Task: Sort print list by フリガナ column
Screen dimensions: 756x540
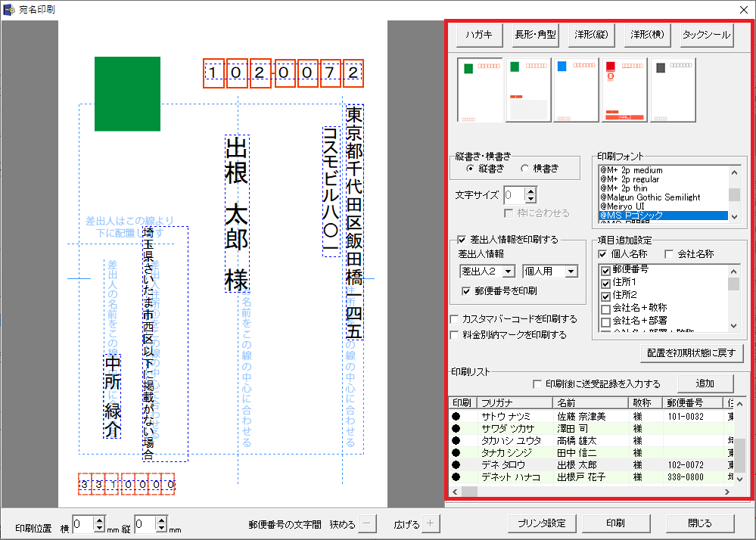Action: (x=515, y=402)
